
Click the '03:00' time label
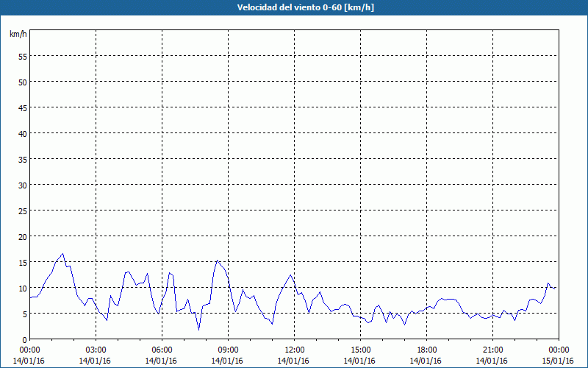coord(96,350)
